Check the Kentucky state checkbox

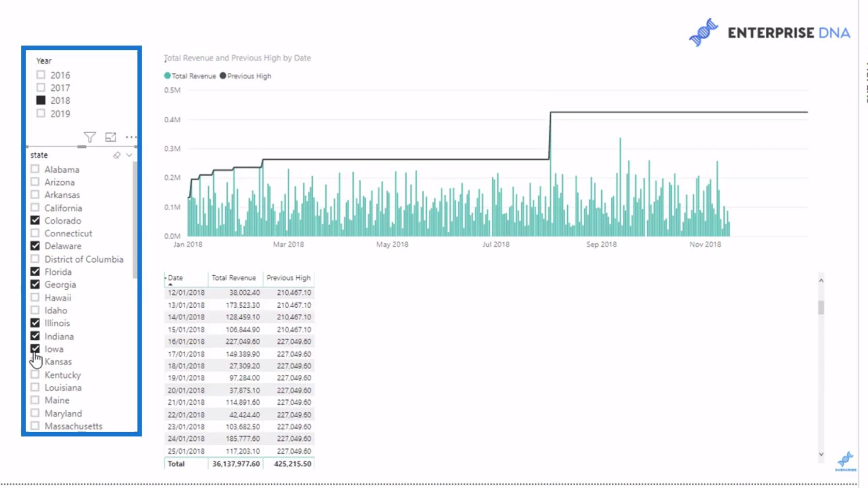point(35,374)
